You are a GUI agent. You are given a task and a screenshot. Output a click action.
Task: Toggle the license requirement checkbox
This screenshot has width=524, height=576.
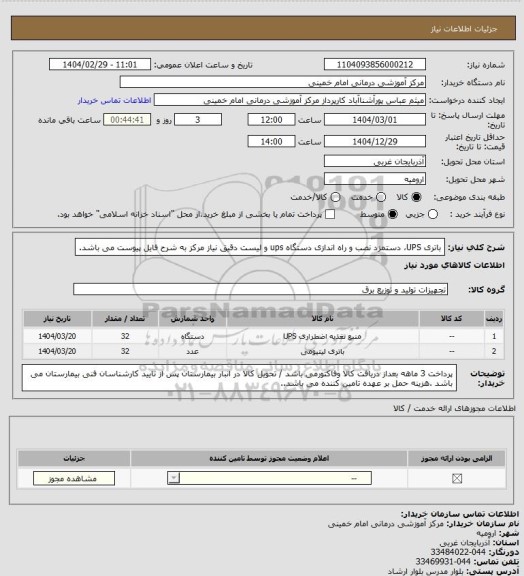click(x=457, y=478)
